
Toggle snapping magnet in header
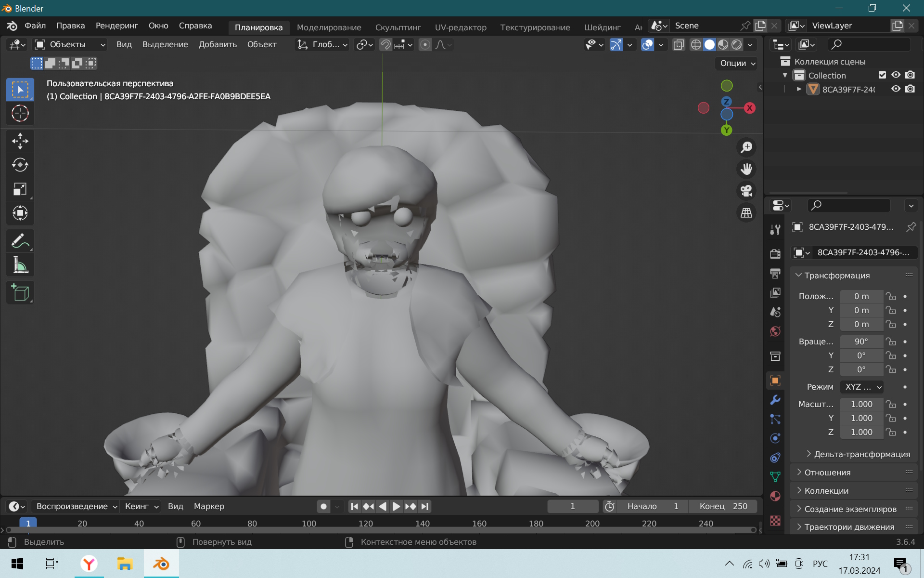pyautogui.click(x=385, y=45)
